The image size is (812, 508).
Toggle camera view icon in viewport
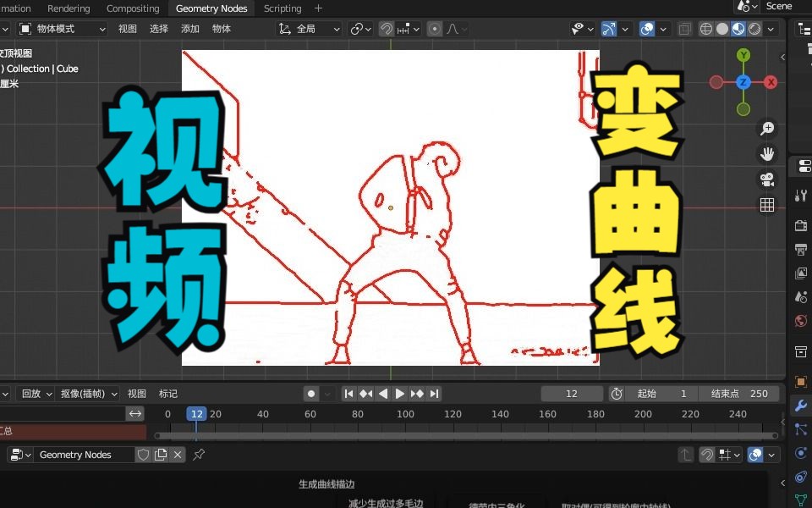pyautogui.click(x=767, y=179)
